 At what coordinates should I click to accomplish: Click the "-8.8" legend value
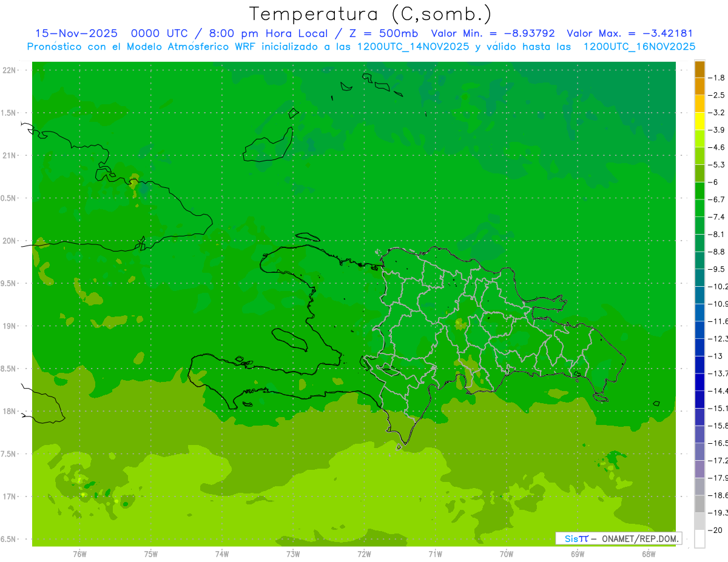coord(717,251)
